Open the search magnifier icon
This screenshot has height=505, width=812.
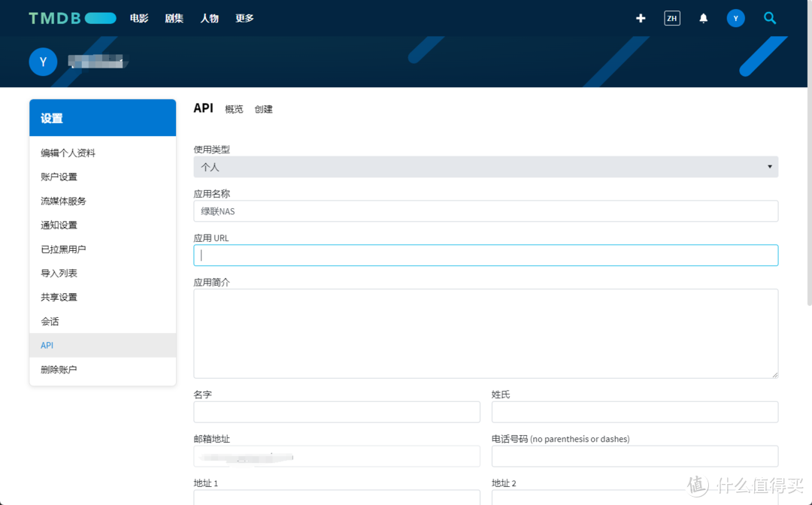(x=769, y=17)
